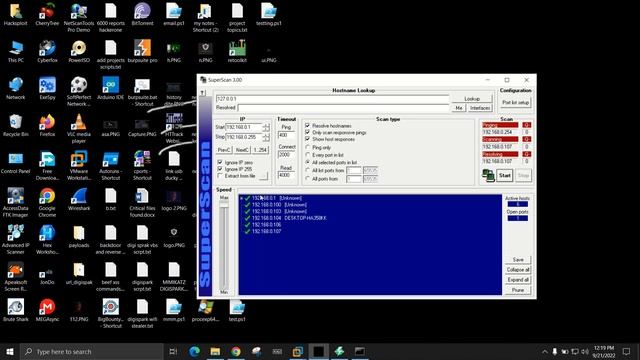Click the Interfaces button

480,108
